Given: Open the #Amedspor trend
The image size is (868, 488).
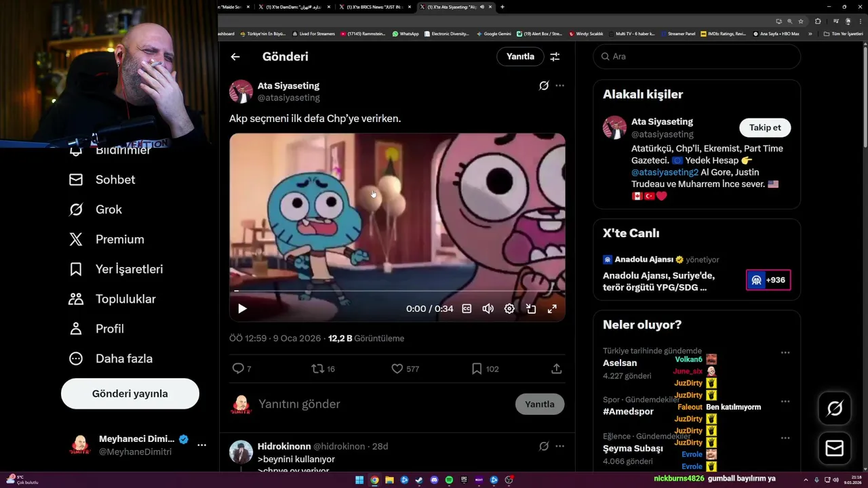Looking at the screenshot, I should 629,412.
